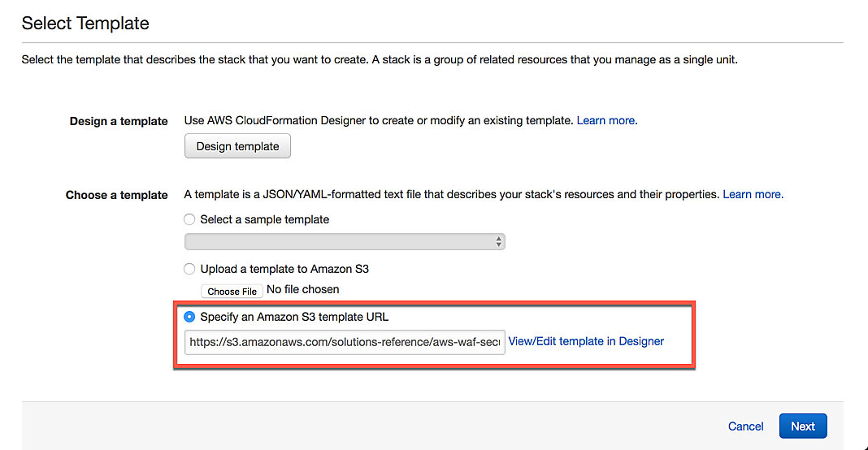868x450 pixels.
Task: Choose the 'Upload a template to Amazon S3' radio
Action: (189, 269)
